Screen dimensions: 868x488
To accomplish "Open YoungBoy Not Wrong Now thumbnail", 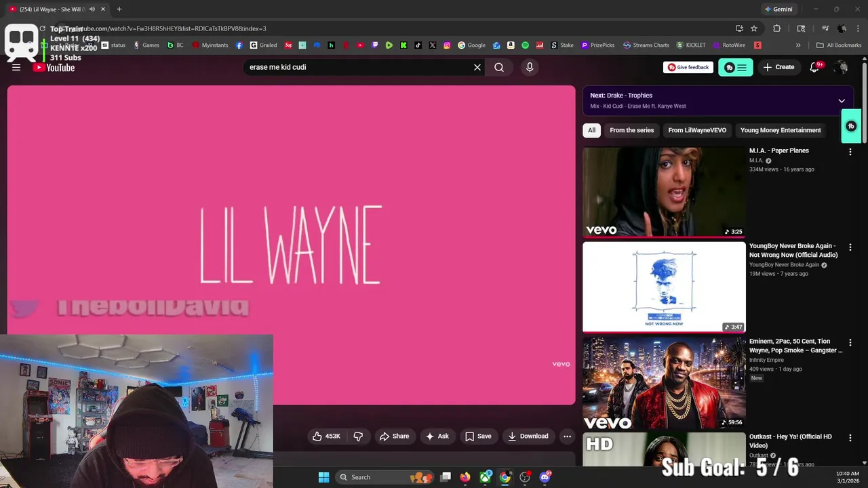I will pyautogui.click(x=664, y=287).
